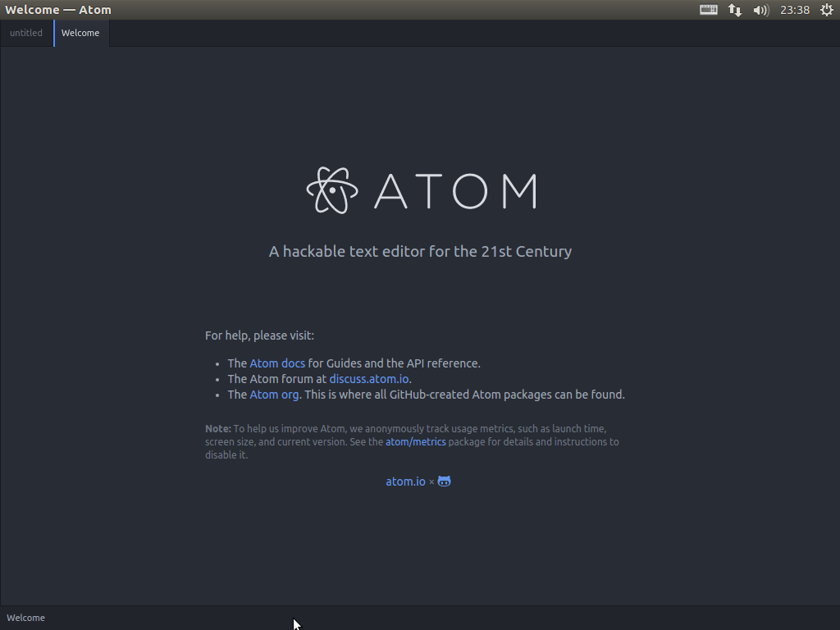Click the session gear icon in the tray
Screen dimensions: 840x630
click(826, 10)
